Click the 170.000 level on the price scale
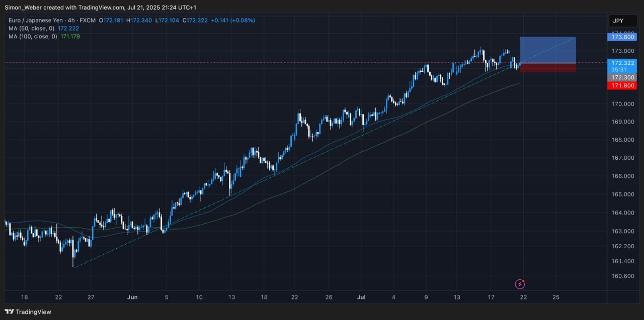The width and height of the screenshot is (644, 320). click(622, 104)
